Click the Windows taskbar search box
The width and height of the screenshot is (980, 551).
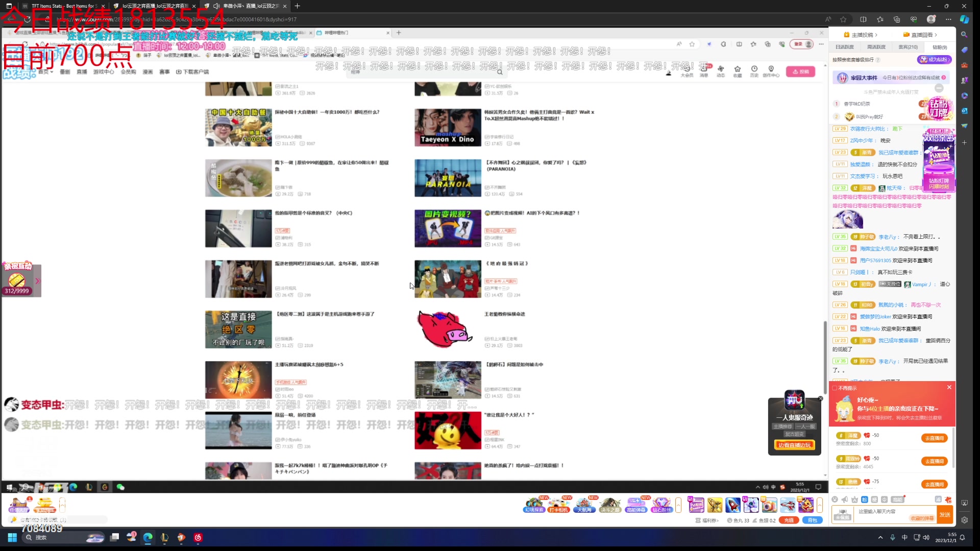coord(65,537)
